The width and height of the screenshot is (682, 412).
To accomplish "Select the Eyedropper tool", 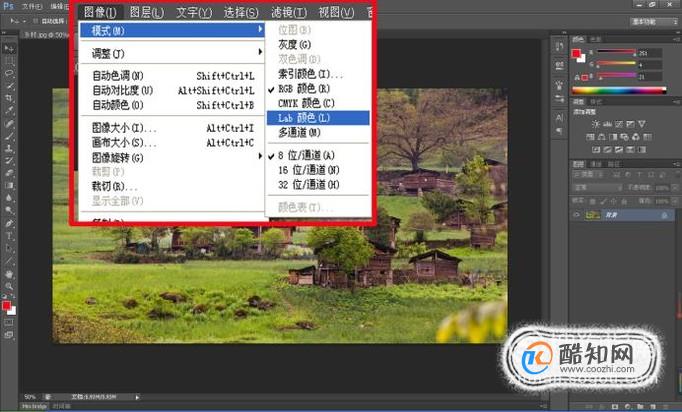I will (x=9, y=111).
